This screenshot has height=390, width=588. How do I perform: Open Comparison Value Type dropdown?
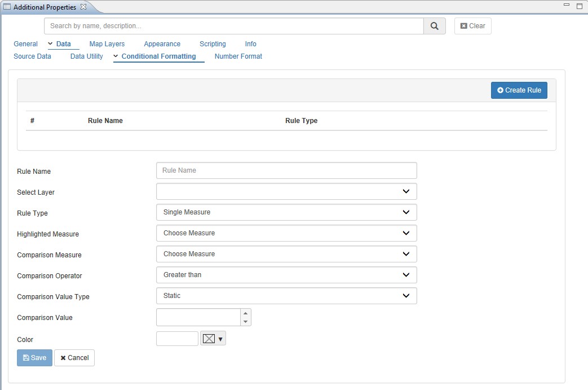point(286,296)
